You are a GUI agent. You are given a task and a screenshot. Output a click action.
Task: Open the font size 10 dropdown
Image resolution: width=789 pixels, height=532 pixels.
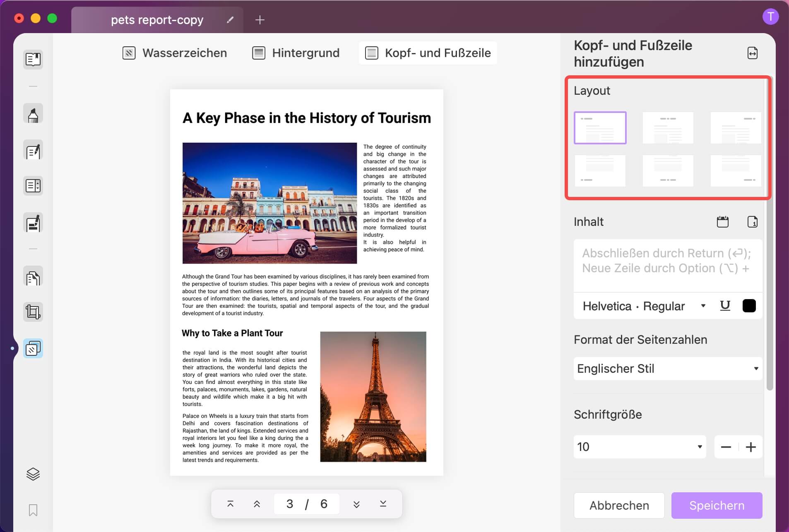pos(640,447)
